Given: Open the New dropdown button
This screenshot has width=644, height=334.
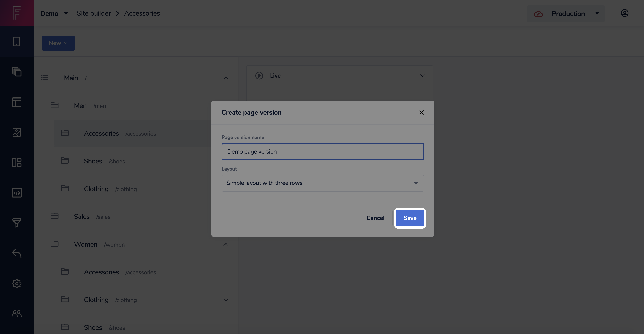Looking at the screenshot, I should click(x=58, y=43).
